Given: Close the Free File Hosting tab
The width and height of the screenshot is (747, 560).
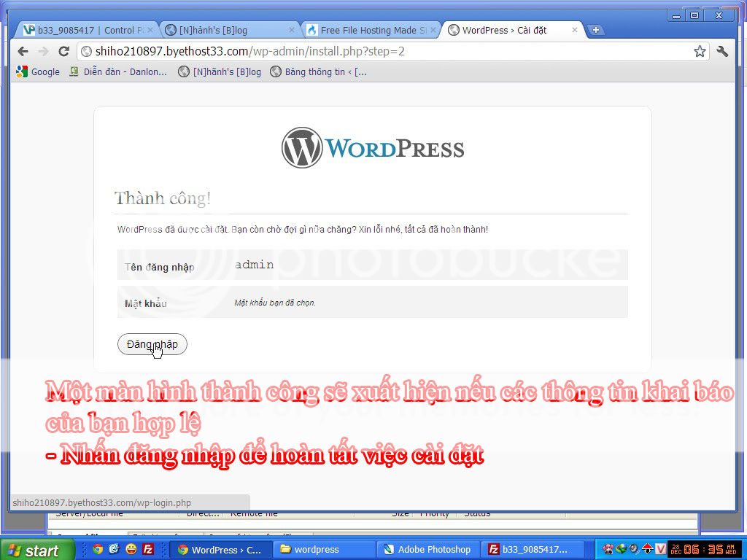Looking at the screenshot, I should point(433,30).
